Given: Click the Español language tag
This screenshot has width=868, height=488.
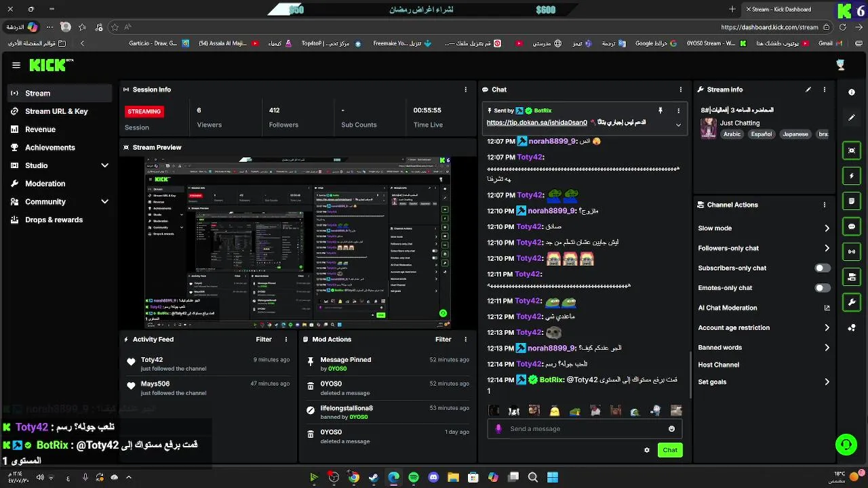Looking at the screenshot, I should point(761,134).
